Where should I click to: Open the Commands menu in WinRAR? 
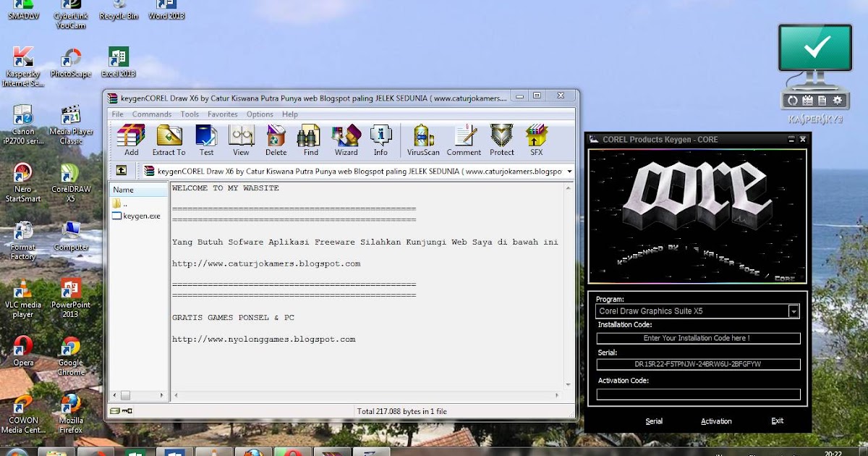click(152, 114)
